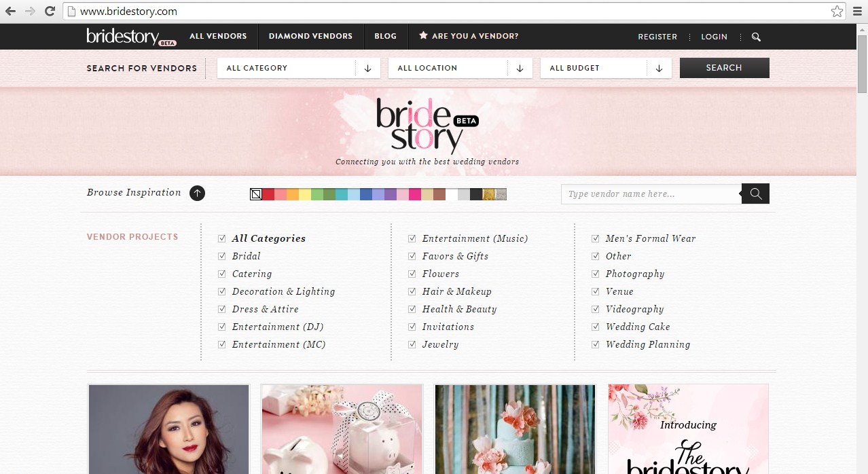Open the Blog menu item
Viewport: 868px width, 474px height.
[385, 37]
